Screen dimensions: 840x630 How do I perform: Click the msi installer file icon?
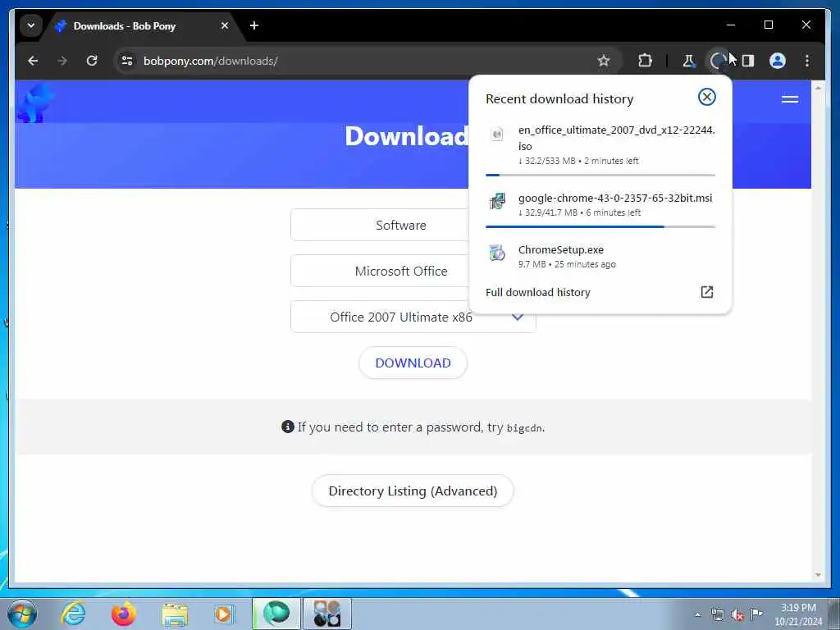[496, 202]
